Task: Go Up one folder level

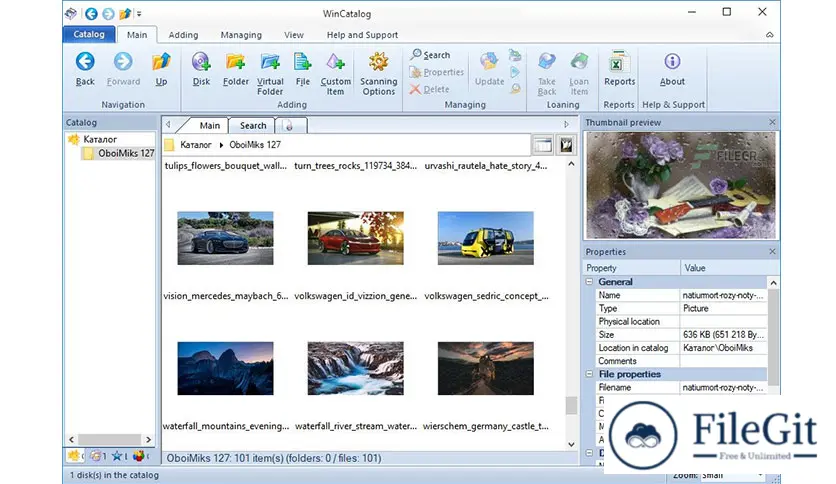Action: [x=161, y=69]
